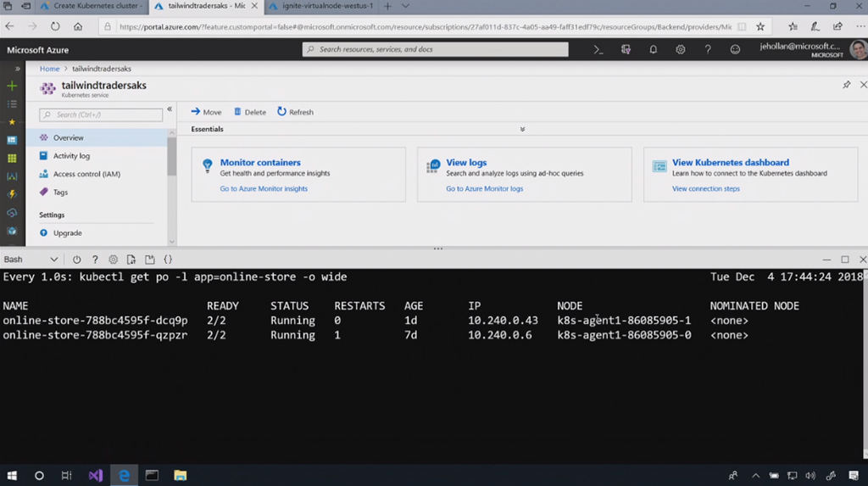Select Activity log in the resource menu

[x=71, y=156]
